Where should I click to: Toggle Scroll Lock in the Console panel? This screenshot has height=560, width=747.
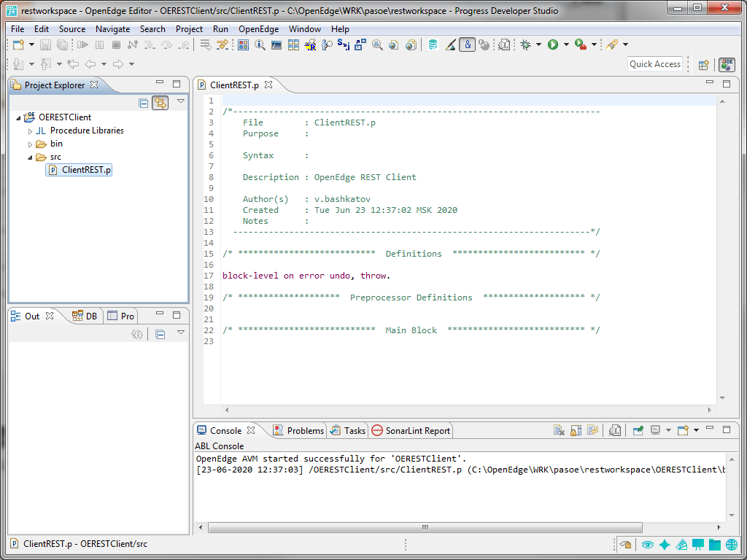(x=576, y=430)
